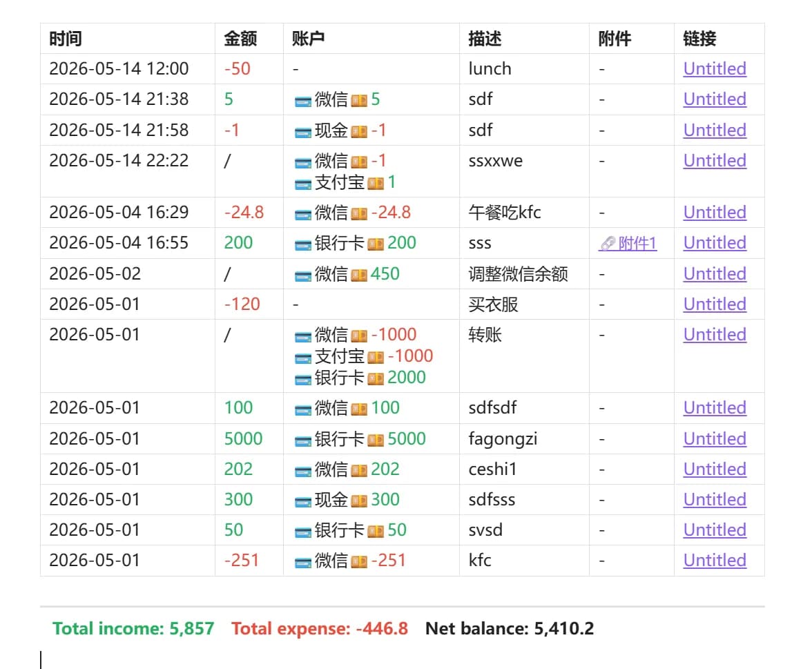Viewport: 812px width, 669px height.
Task: Click the money icon before -24.8 in account column
Action: tap(359, 213)
